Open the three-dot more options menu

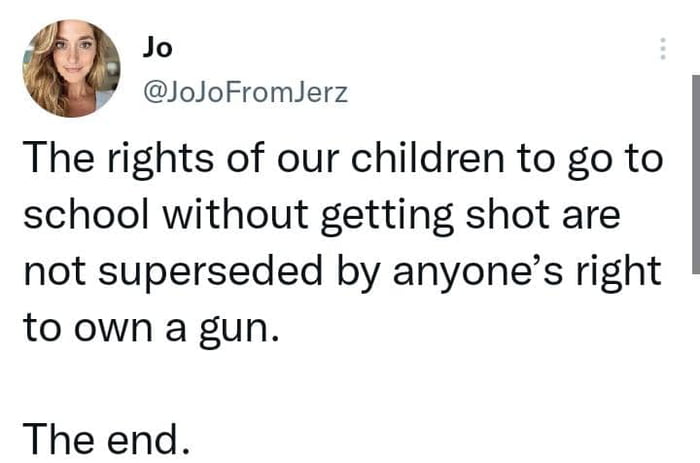661,48
